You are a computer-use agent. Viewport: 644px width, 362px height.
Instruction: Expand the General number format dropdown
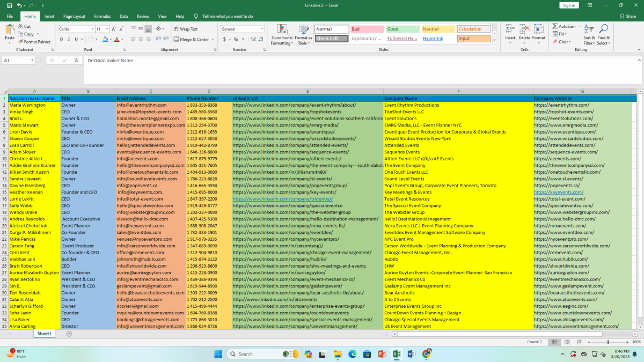tap(262, 29)
